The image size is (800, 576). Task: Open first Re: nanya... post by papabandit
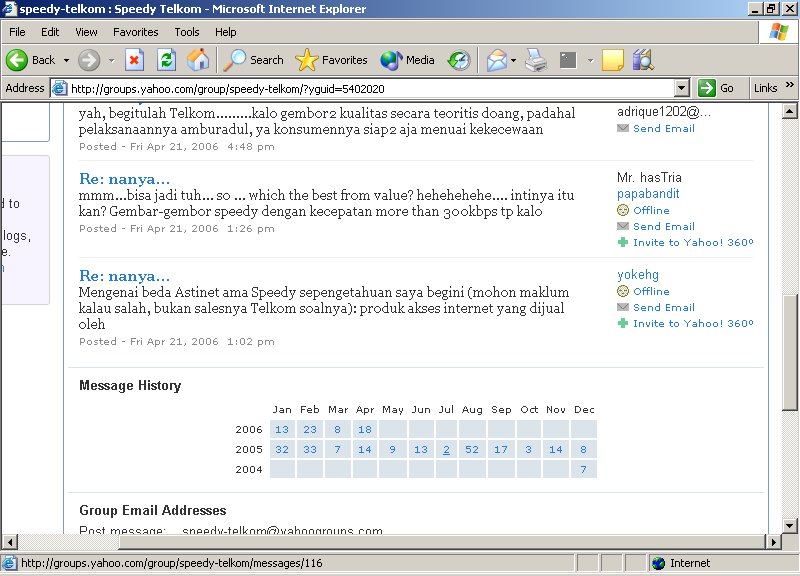pos(124,179)
